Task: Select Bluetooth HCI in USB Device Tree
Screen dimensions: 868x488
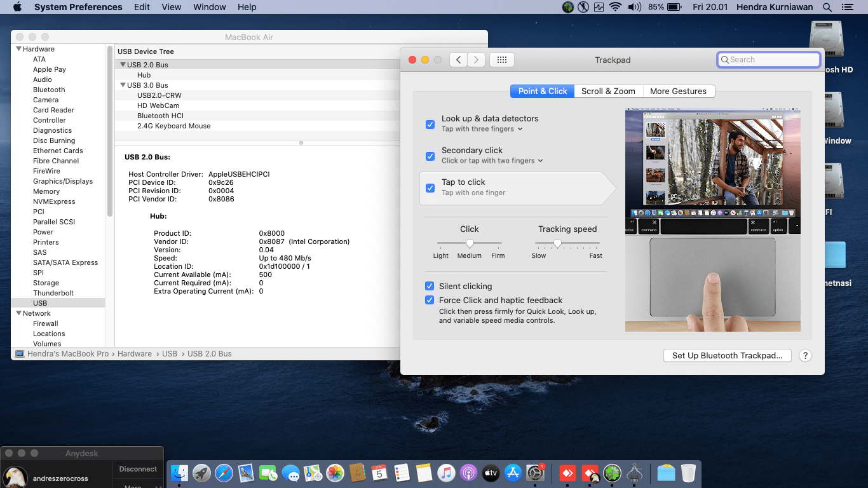Action: click(160, 116)
